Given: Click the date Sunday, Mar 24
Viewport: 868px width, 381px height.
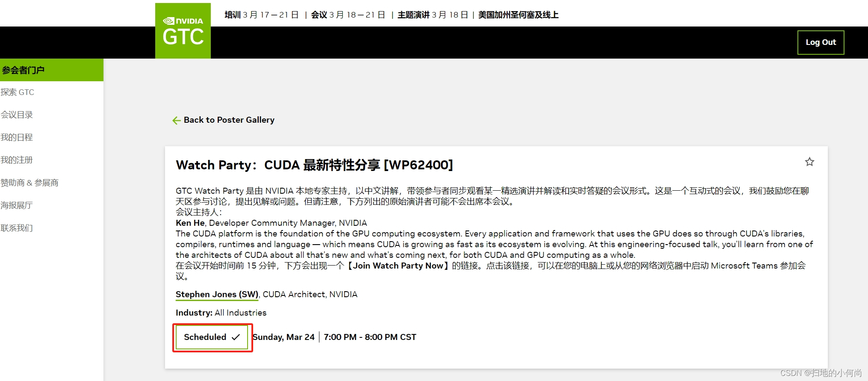Looking at the screenshot, I should pyautogui.click(x=283, y=337).
